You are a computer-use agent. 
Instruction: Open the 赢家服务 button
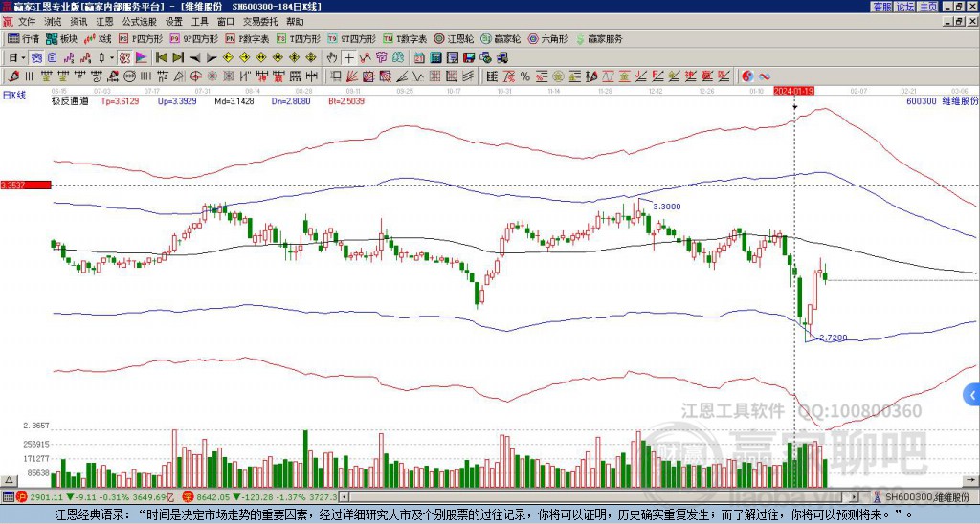click(599, 38)
